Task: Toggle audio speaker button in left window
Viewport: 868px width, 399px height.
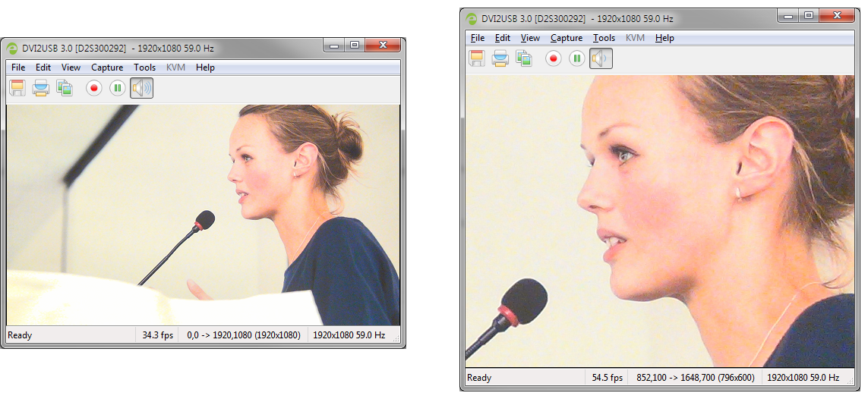Action: click(x=142, y=88)
